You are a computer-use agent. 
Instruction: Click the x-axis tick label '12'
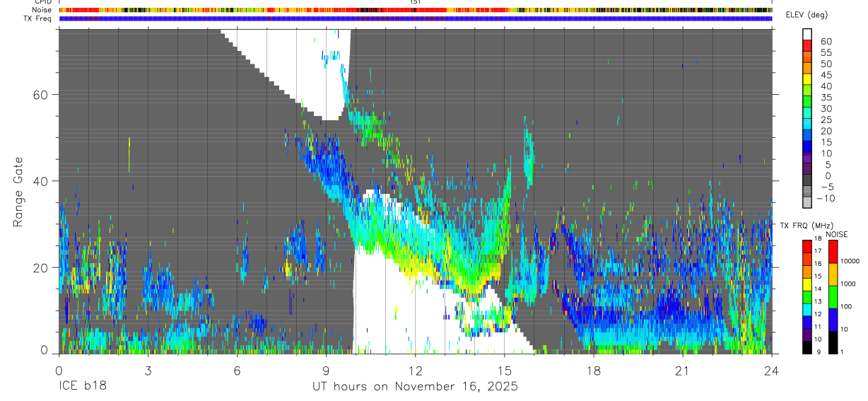(x=415, y=371)
